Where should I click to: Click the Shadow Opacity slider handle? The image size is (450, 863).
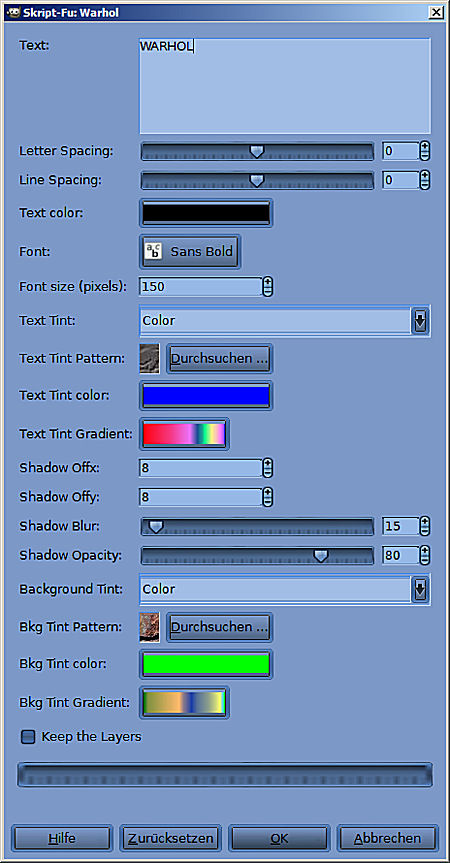321,556
